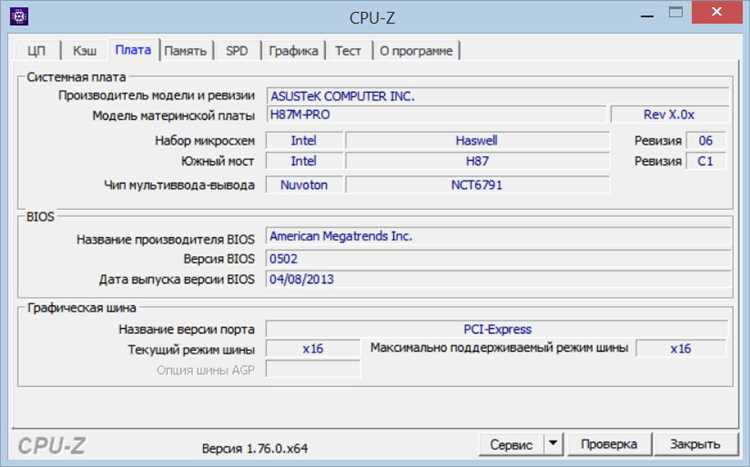The height and width of the screenshot is (467, 750).
Task: Click the CPU-Z app icon in title bar
Action: click(x=19, y=16)
